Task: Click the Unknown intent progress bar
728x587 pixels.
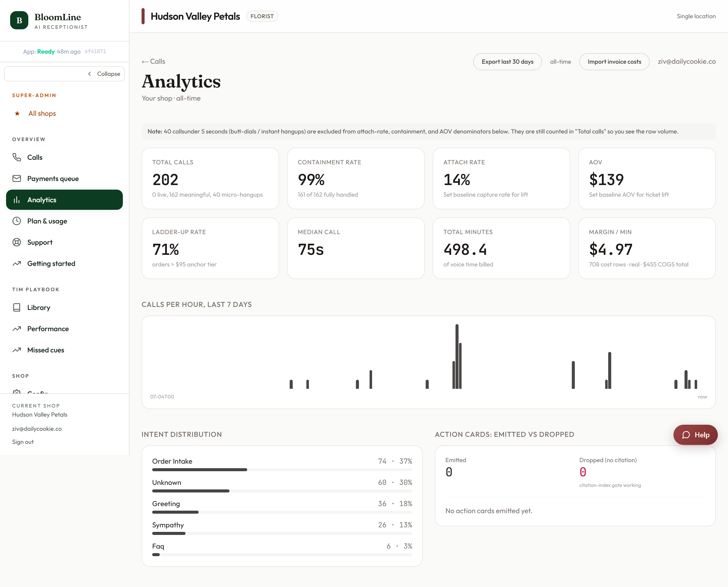Action: click(282, 491)
